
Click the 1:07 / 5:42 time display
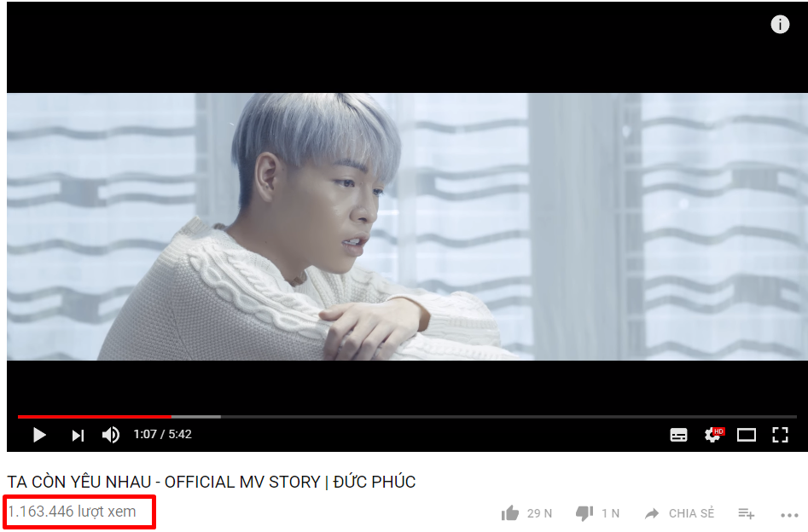point(162,434)
